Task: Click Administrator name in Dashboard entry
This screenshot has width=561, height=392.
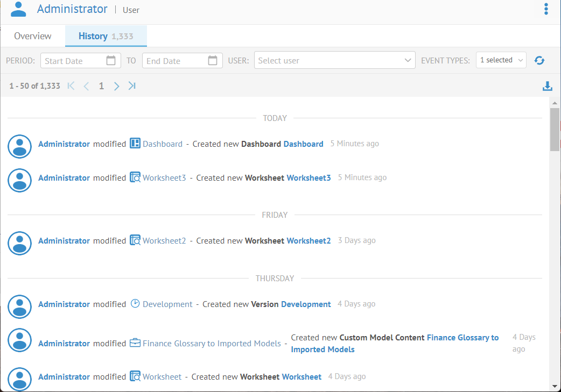Action: 64,144
